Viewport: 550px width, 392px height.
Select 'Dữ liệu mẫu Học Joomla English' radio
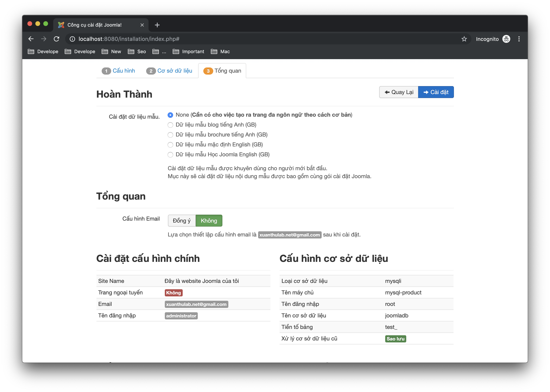tap(170, 155)
